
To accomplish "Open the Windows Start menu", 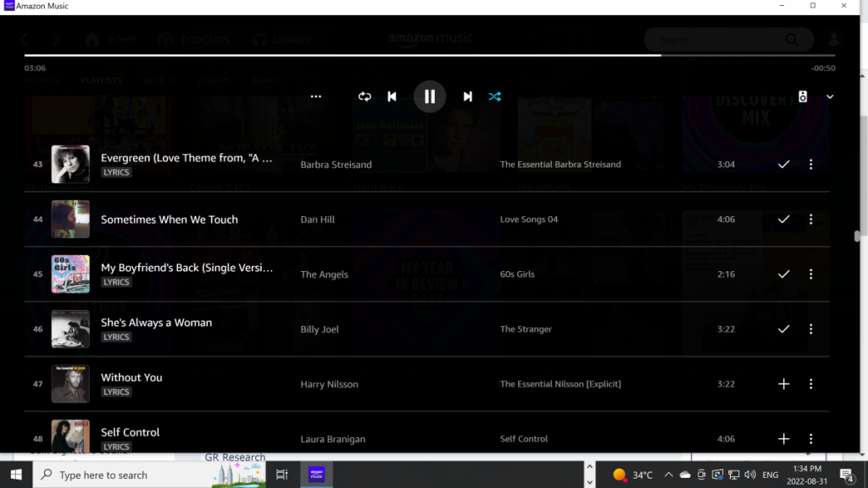I will 16,474.
